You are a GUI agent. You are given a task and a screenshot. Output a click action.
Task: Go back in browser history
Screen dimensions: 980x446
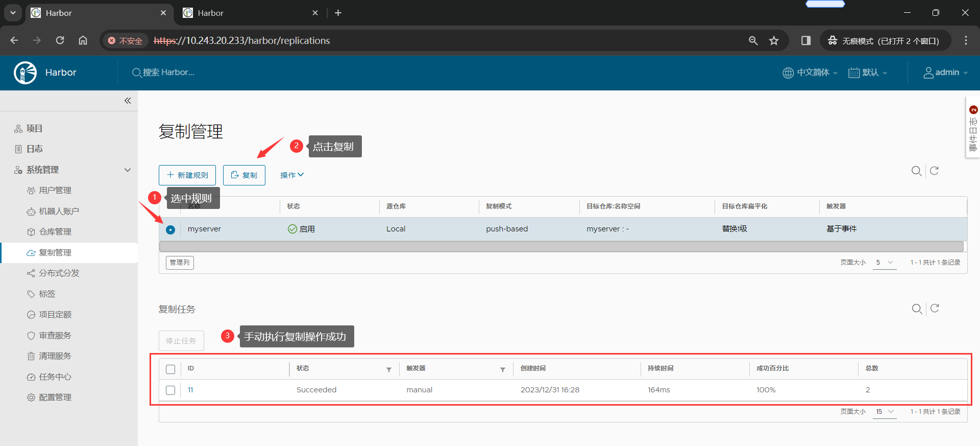pos(14,40)
